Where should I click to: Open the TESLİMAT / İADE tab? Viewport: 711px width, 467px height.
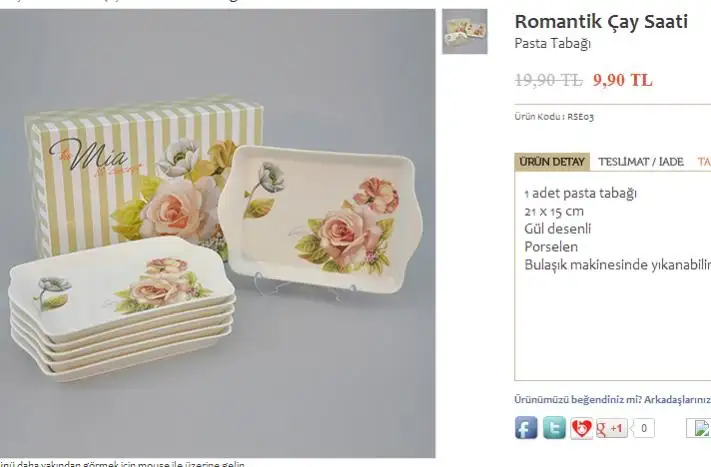pyautogui.click(x=641, y=162)
